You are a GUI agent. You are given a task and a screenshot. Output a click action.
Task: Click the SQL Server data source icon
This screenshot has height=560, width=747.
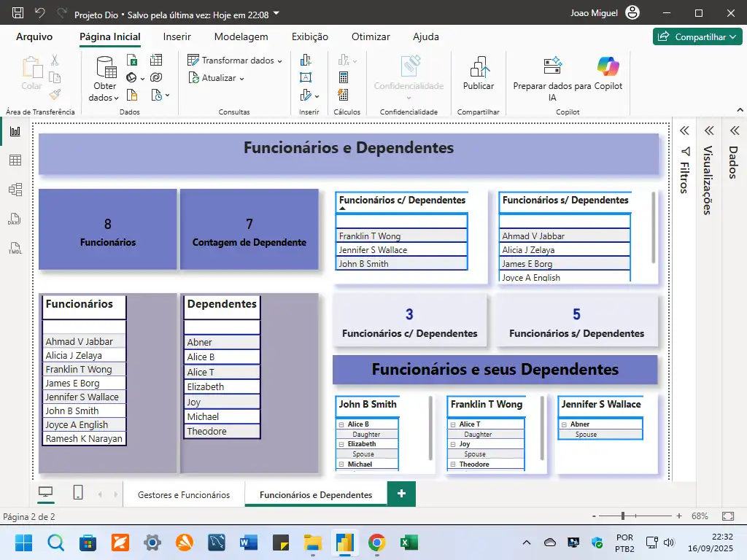(132, 96)
